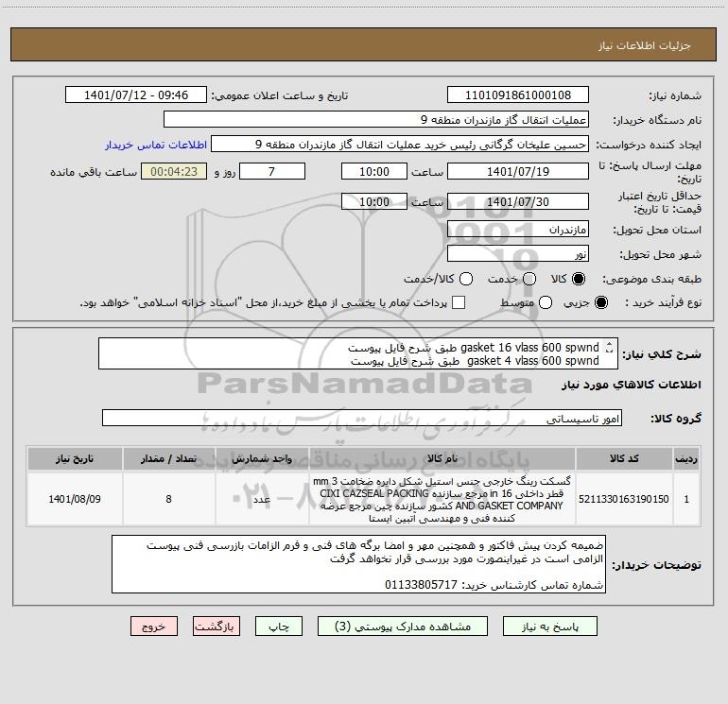728x704 pixels.
Task: Click product code 5211330163190150 cell
Action: [624, 499]
